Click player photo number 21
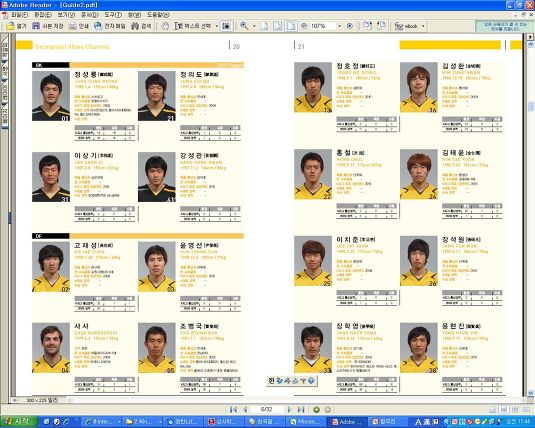Screen dimensions: 535x428 tap(157, 96)
